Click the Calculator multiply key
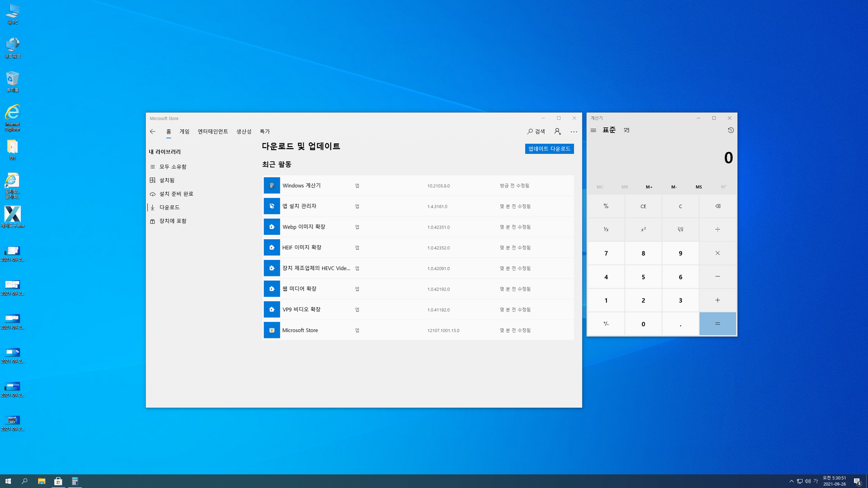Image resolution: width=868 pixels, height=488 pixels. coord(717,253)
